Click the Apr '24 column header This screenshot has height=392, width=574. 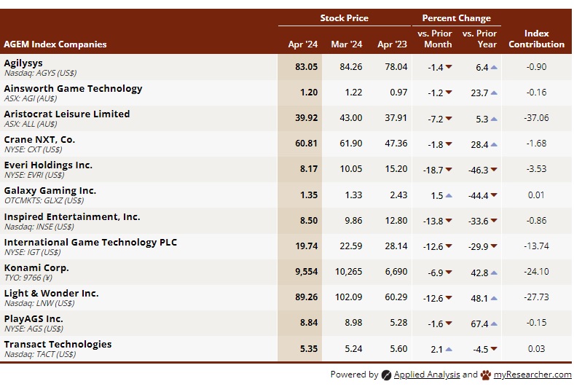[x=303, y=44]
